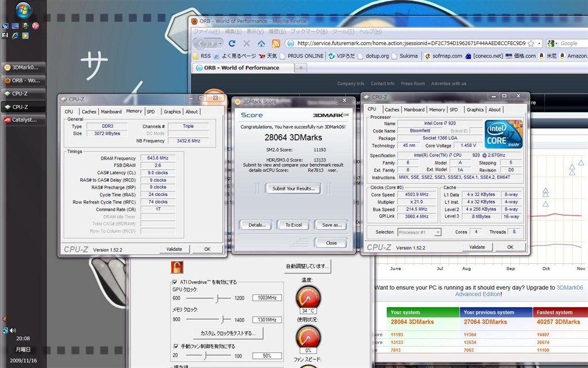The image size is (588, 368).
Task: Go to the Firefox home page icon
Action: coord(261,43)
